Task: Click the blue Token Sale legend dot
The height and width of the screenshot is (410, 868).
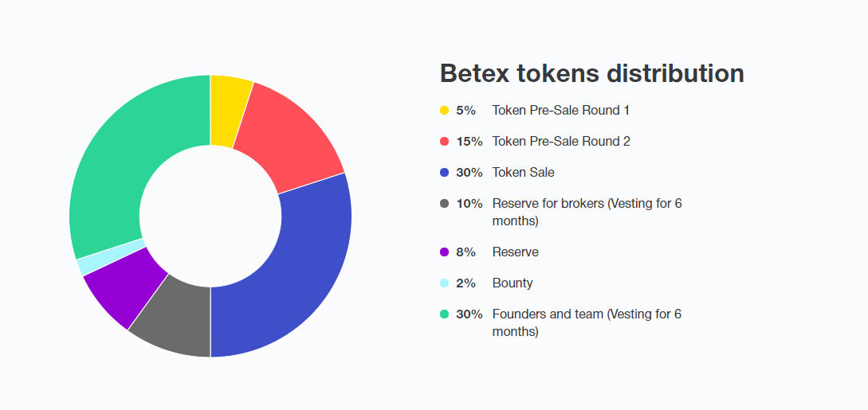Action: click(445, 173)
